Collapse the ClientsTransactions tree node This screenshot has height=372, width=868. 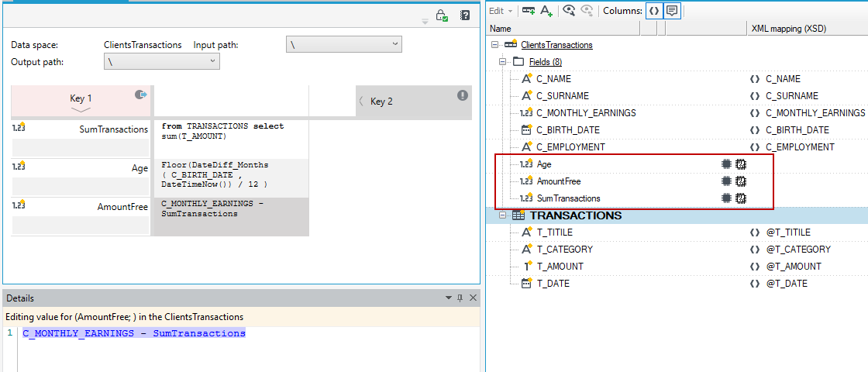(x=494, y=45)
